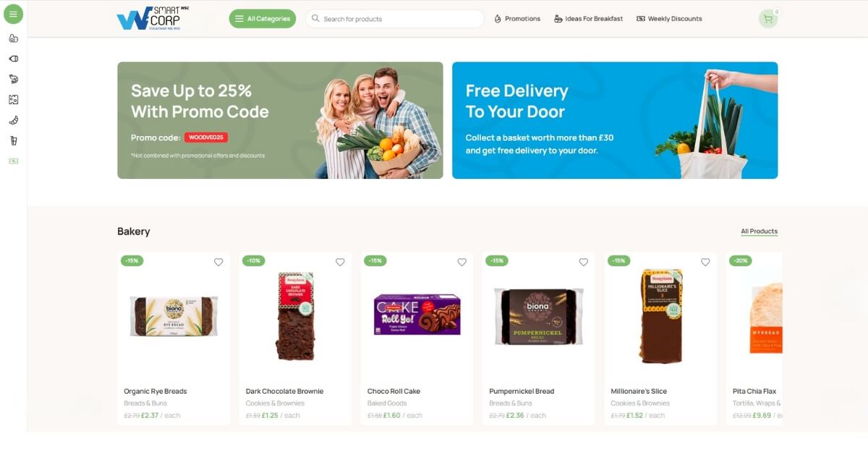Open the green discount coupon sidebar icon

[13, 161]
